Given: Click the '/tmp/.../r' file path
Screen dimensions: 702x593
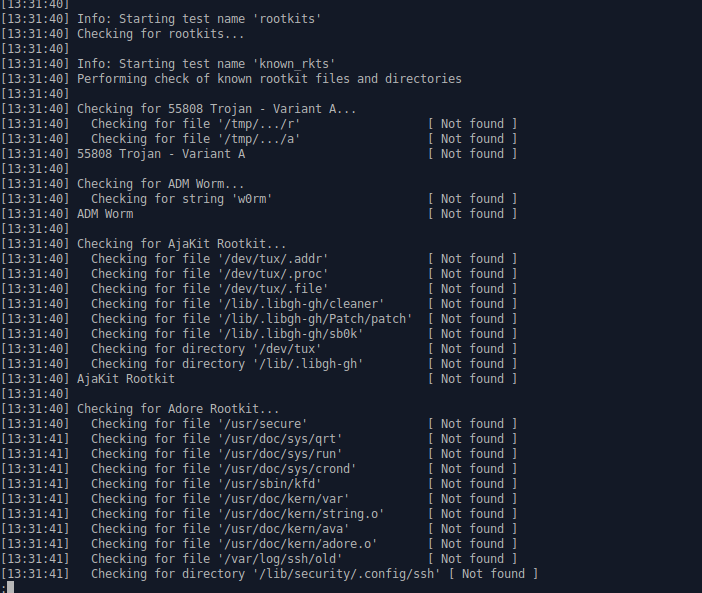Looking at the screenshot, I should [259, 124].
